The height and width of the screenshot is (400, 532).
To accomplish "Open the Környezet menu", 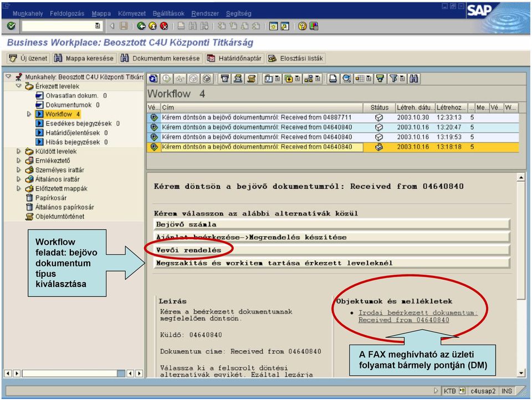I will 132,13.
